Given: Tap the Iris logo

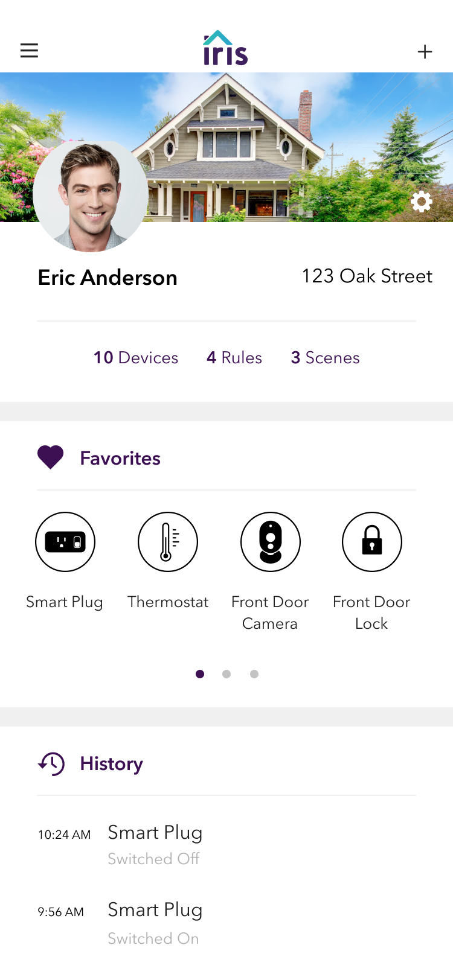Looking at the screenshot, I should [x=225, y=48].
